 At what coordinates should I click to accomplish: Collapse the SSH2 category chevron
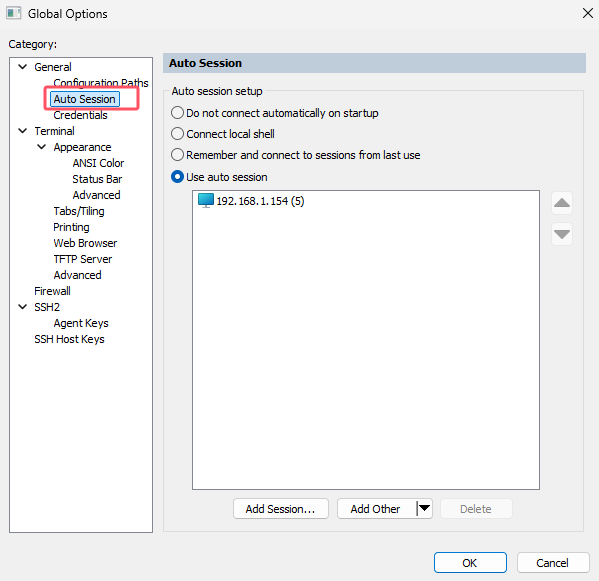[x=23, y=307]
